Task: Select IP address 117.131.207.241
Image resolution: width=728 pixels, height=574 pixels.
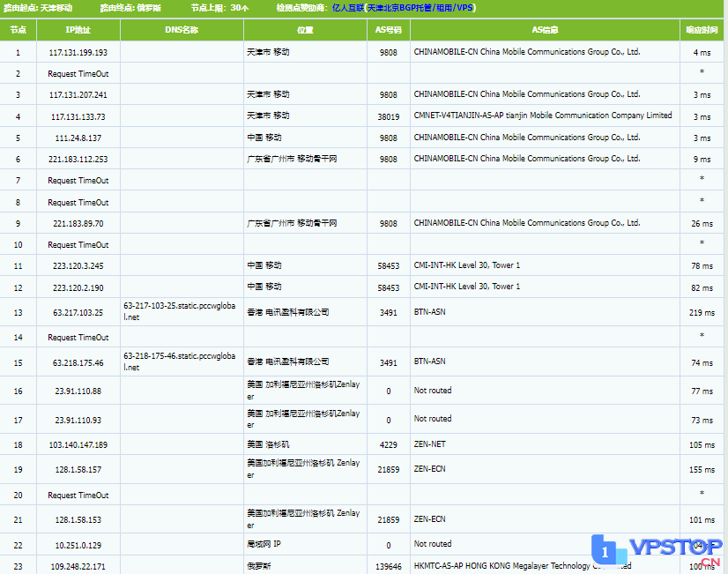Action: [78, 94]
